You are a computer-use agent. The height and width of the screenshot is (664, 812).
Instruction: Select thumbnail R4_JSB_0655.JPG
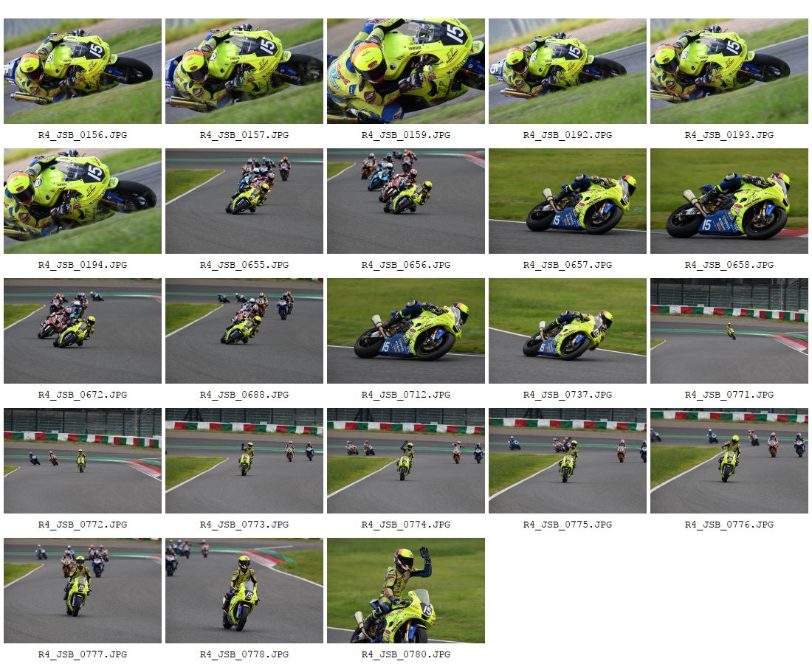[x=244, y=201]
